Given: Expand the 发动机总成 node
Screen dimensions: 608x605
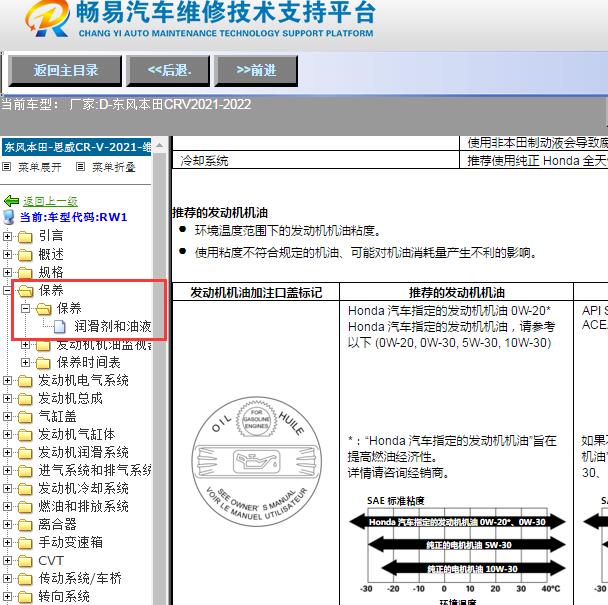Looking at the screenshot, I should coord(7,398).
